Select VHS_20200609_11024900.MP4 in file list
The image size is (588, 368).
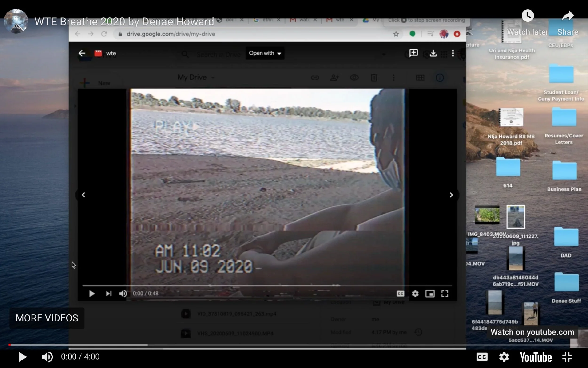(235, 333)
